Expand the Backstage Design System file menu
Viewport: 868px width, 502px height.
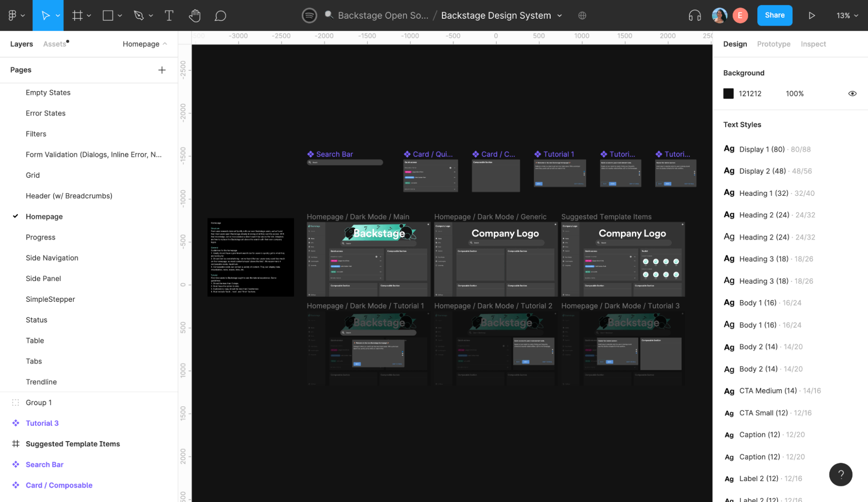click(560, 15)
